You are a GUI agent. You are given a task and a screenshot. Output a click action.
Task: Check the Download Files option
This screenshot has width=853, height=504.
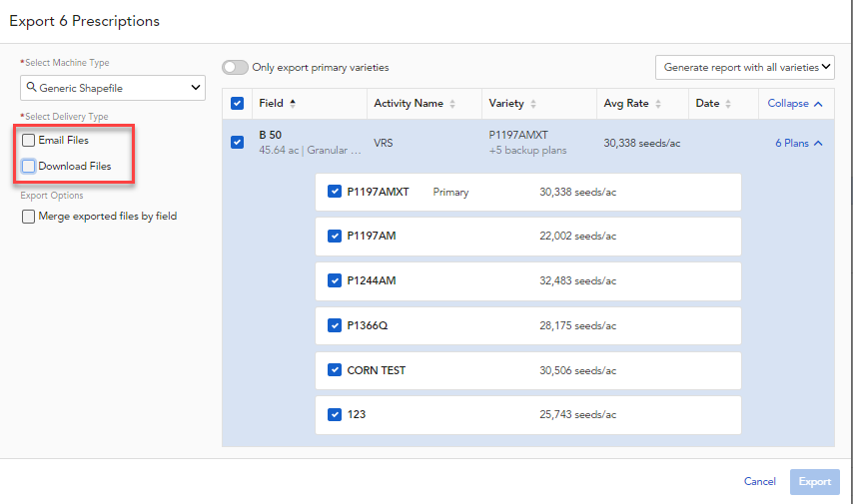[29, 167]
